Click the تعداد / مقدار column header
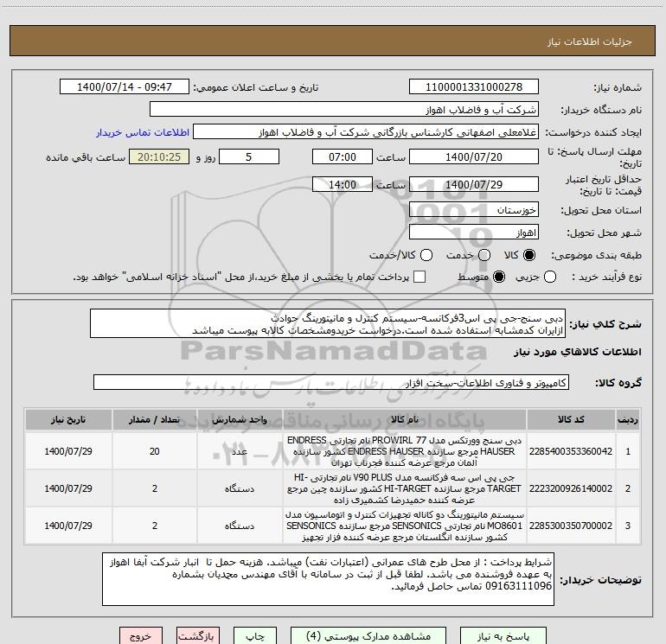 tap(155, 420)
